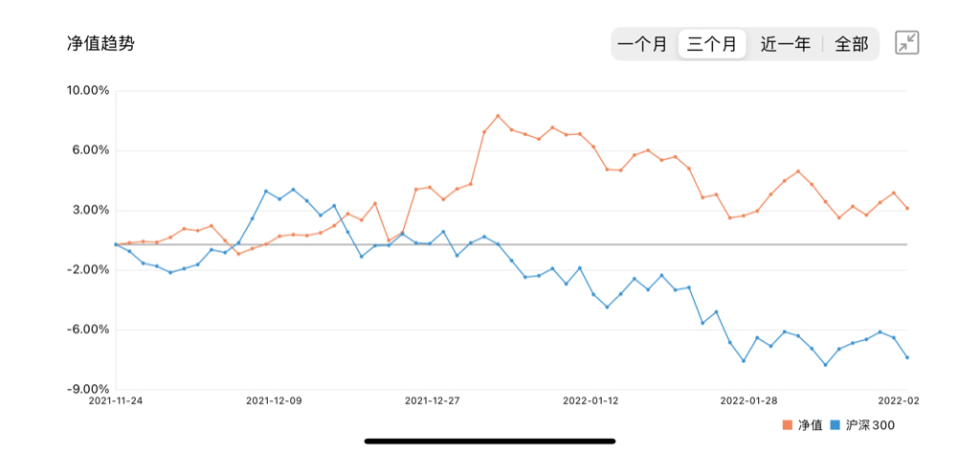Image resolution: width=980 pixels, height=454 pixels.
Task: Toggle the orange 净值 legend swatch
Action: 788,424
